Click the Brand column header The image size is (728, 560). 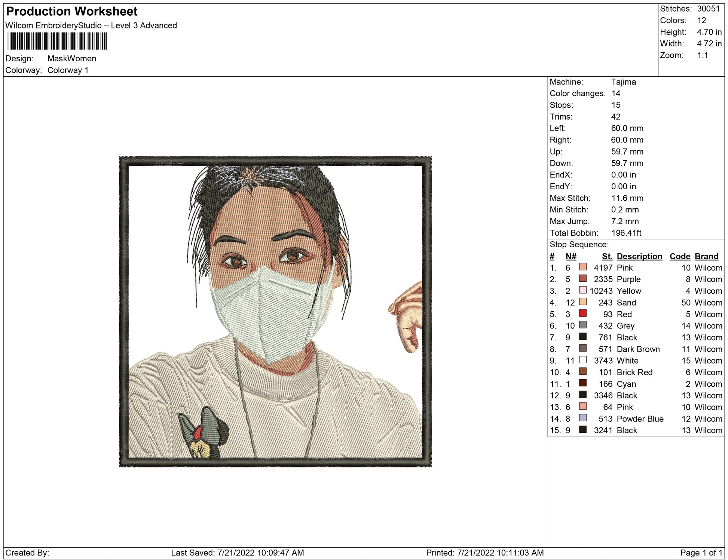pos(706,256)
